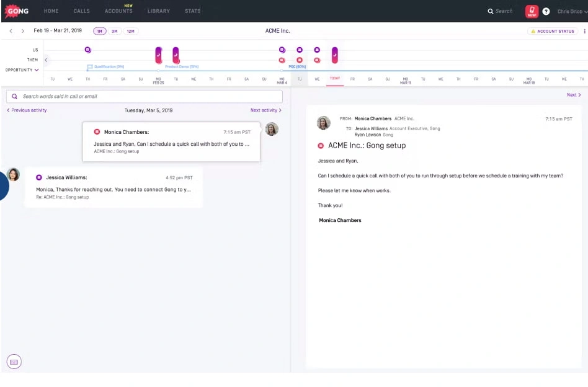Click the red email icon on Monica's card
This screenshot has height=387, width=588.
[97, 131]
